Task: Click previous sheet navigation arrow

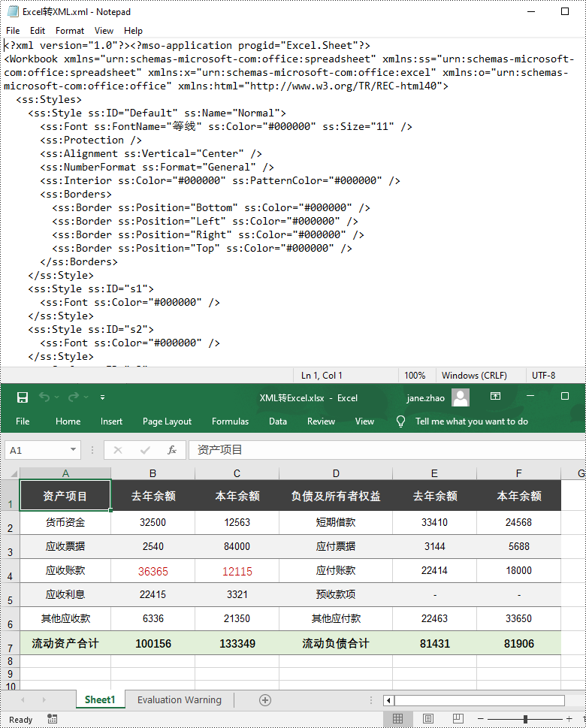Action: click(23, 699)
